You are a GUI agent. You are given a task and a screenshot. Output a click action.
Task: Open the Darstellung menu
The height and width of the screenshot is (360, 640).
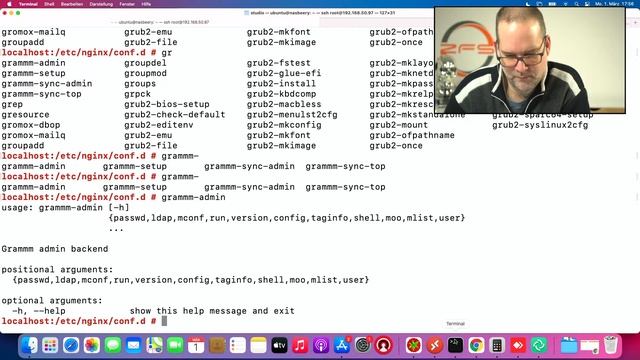(101, 4)
